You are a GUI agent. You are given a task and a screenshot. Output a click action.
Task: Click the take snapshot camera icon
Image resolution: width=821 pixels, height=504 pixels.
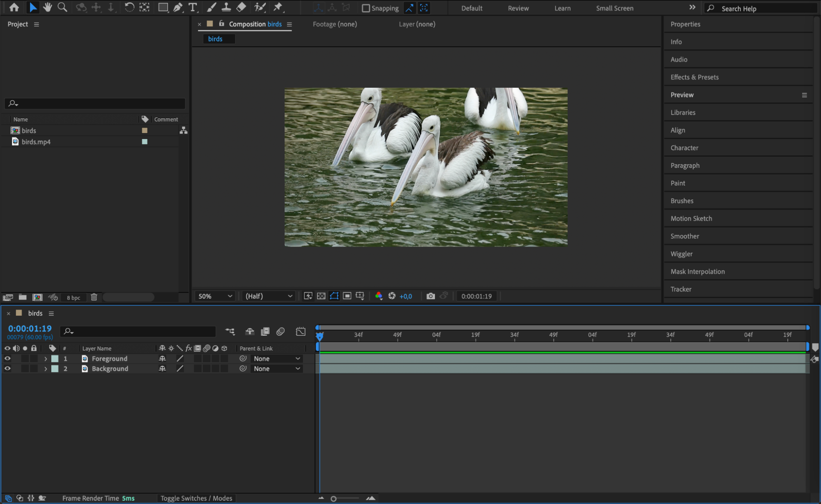[430, 296]
